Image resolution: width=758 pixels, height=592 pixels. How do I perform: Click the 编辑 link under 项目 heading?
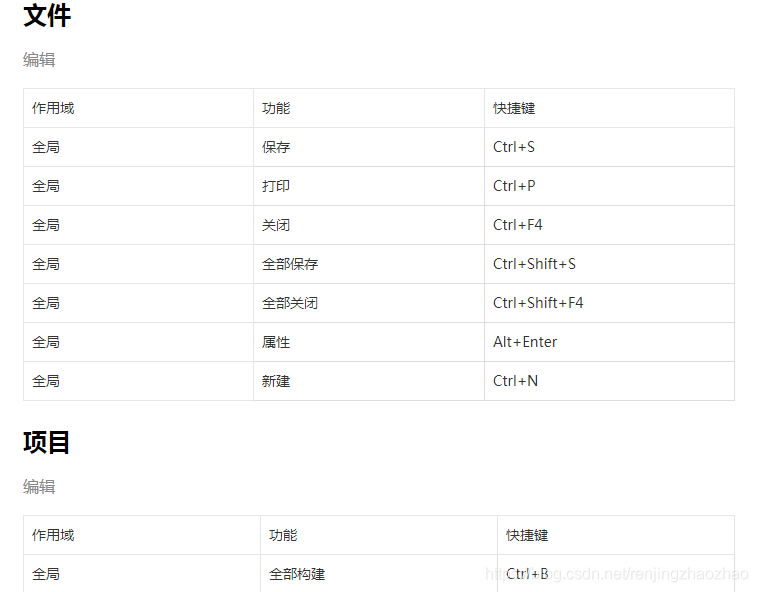(39, 487)
